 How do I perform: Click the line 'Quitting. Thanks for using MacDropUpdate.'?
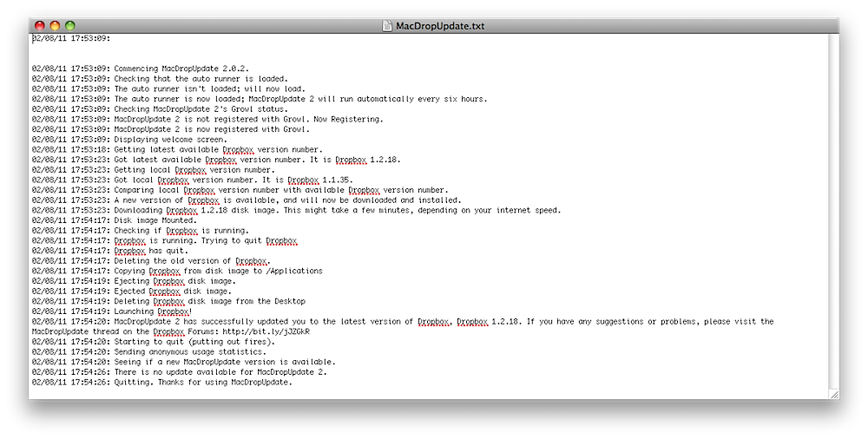coord(162,382)
